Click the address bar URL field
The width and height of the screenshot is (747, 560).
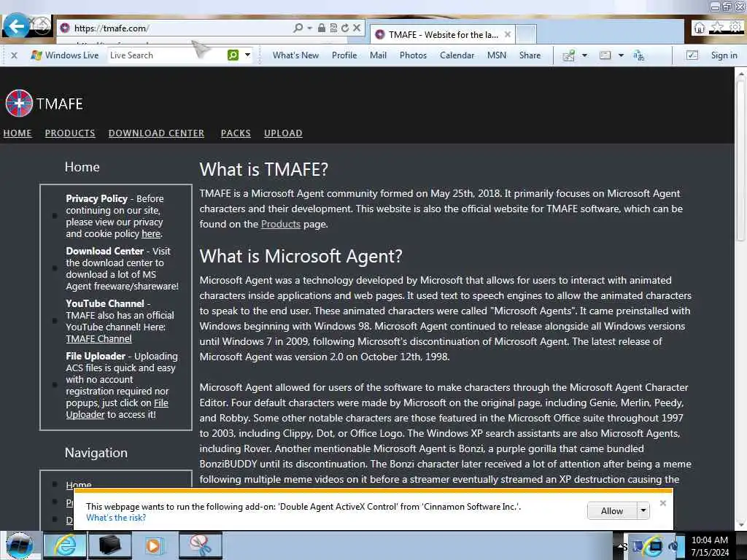point(181,28)
